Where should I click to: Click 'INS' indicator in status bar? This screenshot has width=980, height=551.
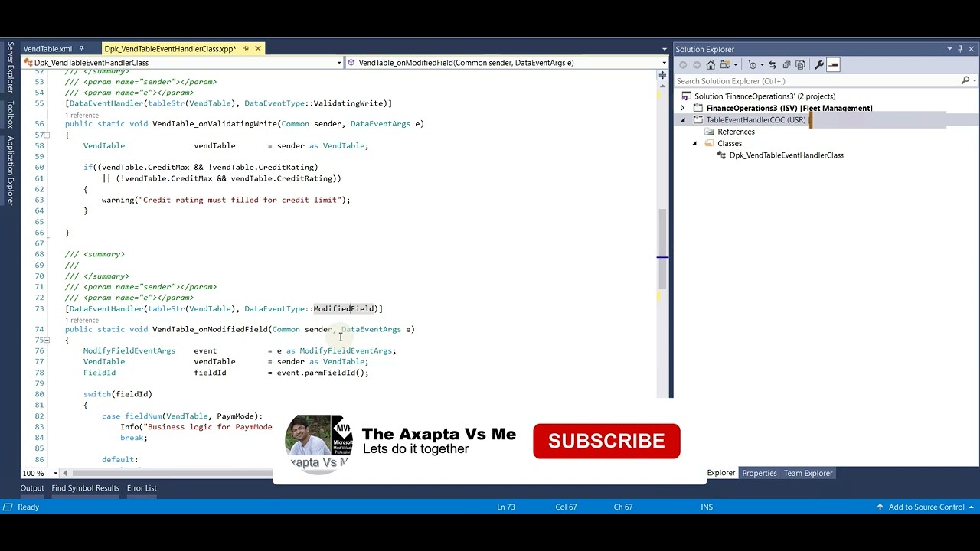[x=707, y=507]
